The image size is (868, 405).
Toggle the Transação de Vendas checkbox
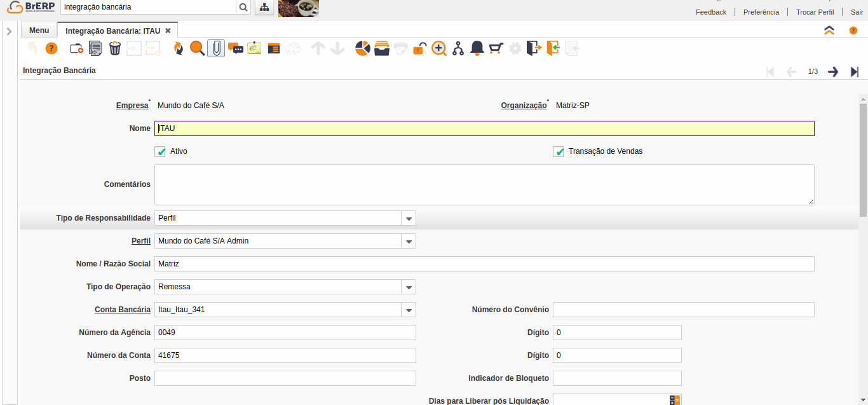559,152
